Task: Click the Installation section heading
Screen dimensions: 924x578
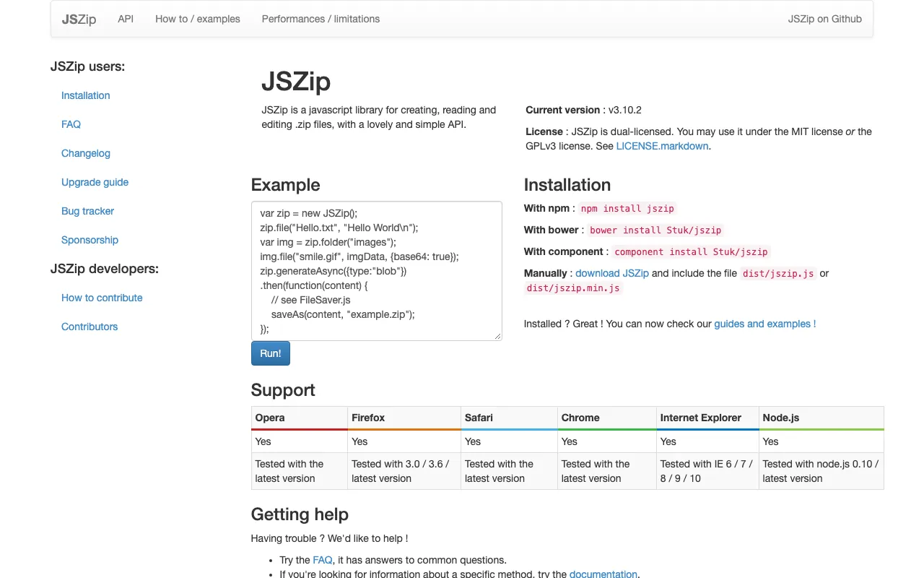Action: 567,185
